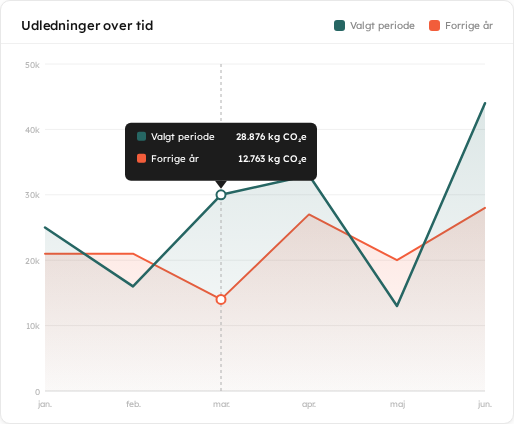This screenshot has height=424, width=514.
Task: Toggle the Forrige år legend swatch
Action: (434, 26)
